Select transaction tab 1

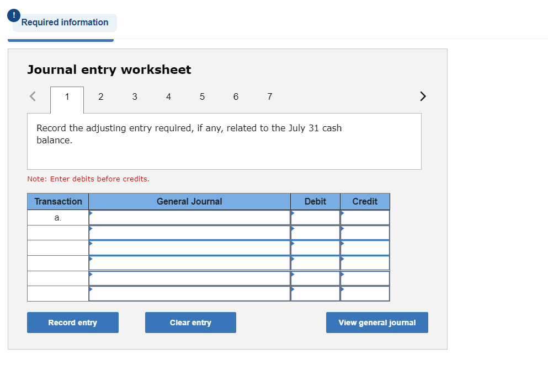[67, 96]
